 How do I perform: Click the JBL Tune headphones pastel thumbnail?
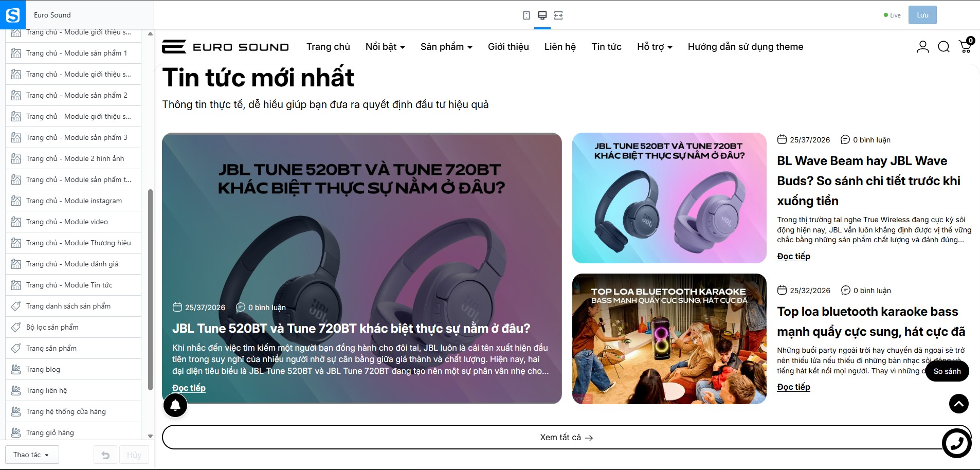(669, 198)
